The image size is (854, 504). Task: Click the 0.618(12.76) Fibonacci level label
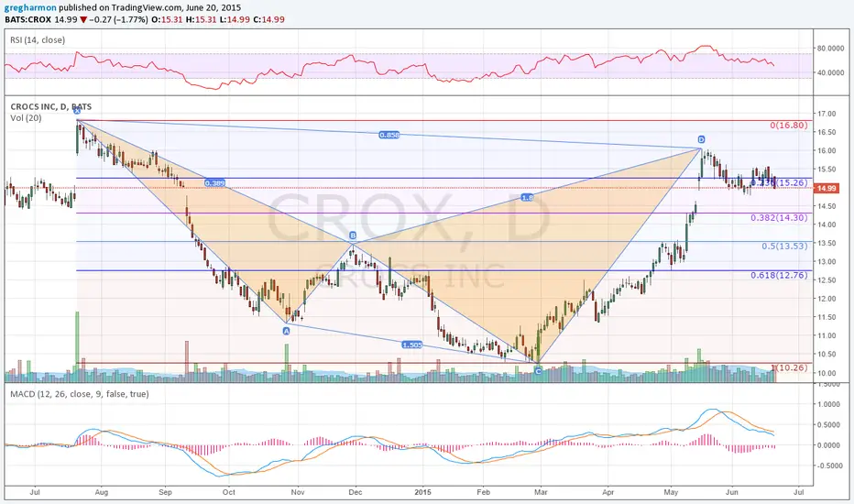pyautogui.click(x=780, y=275)
